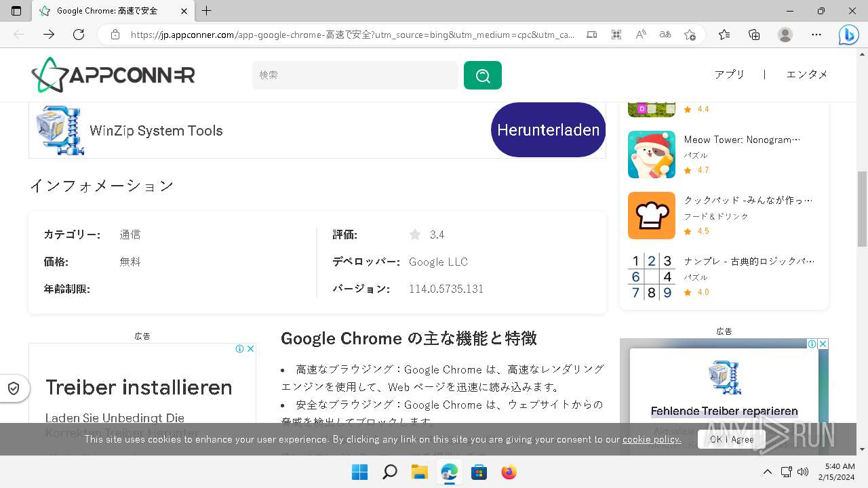Open the Edge tab actions menu icon
Screen dimensions: 868x488
16,11
